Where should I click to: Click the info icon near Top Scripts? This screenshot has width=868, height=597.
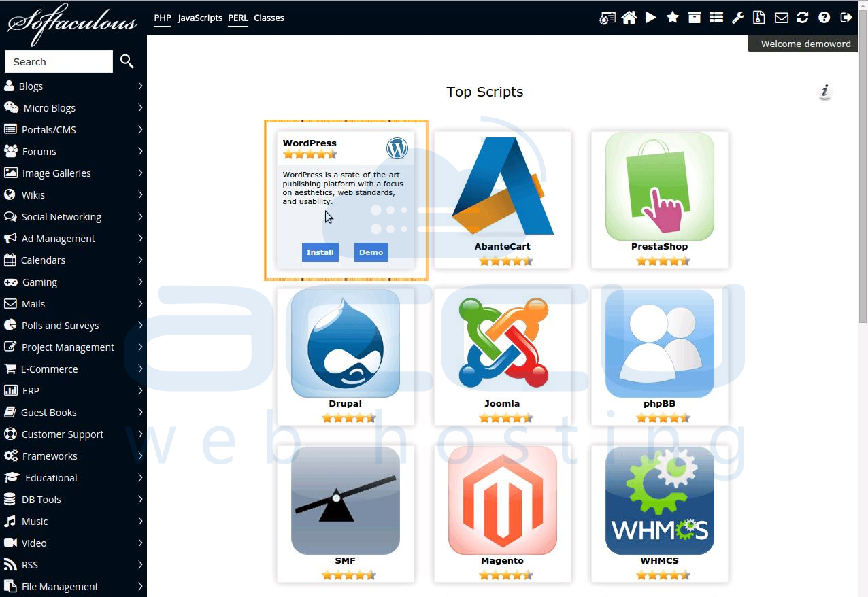coord(825,90)
